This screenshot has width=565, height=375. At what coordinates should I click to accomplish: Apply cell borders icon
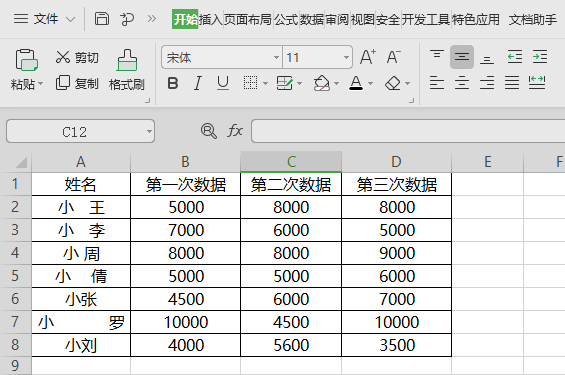[x=250, y=83]
